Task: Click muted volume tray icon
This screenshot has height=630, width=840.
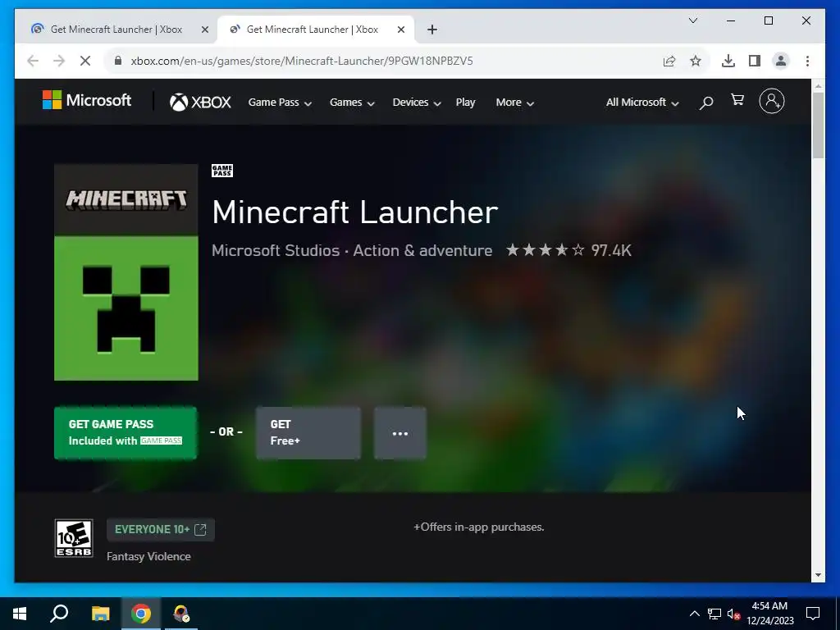Action: tap(734, 614)
